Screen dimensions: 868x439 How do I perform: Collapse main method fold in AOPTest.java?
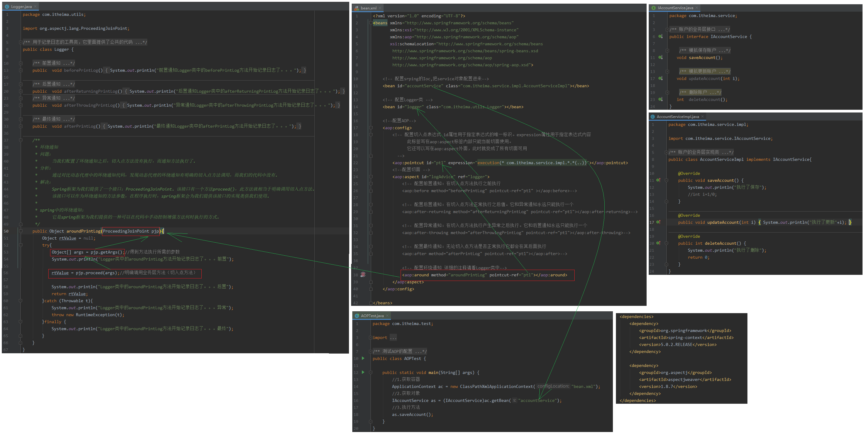pyautogui.click(x=371, y=373)
